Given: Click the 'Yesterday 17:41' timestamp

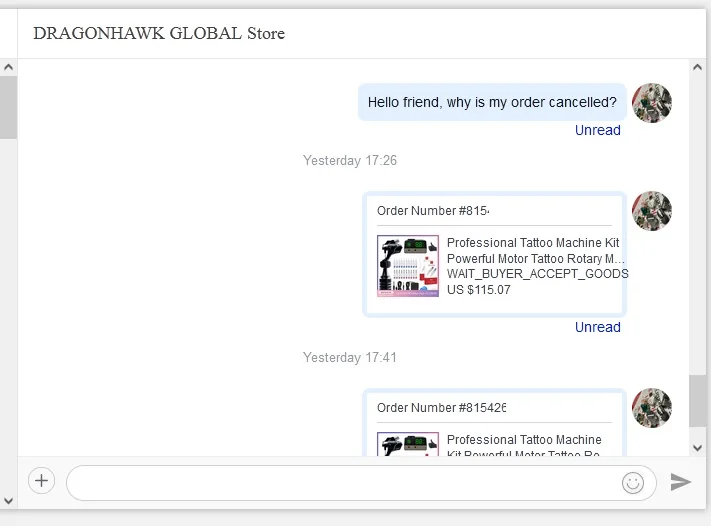Looking at the screenshot, I should point(350,357).
